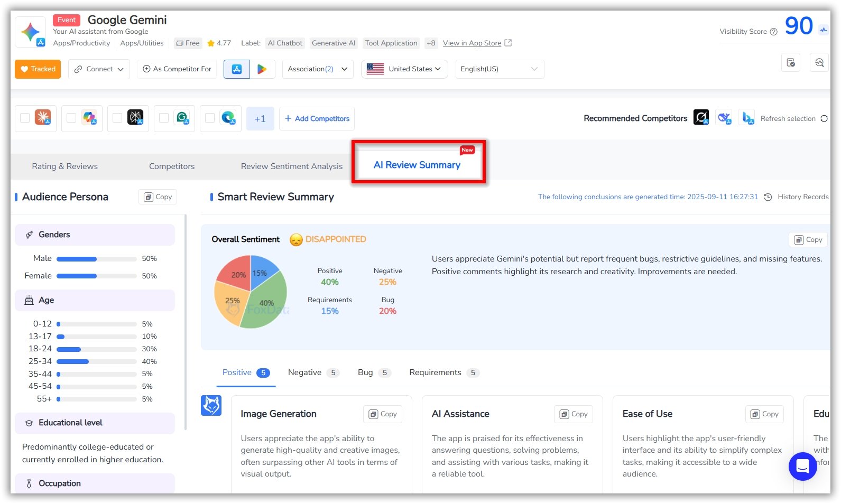Click the Tool Application label tag
The width and height of the screenshot is (841, 504).
(391, 43)
